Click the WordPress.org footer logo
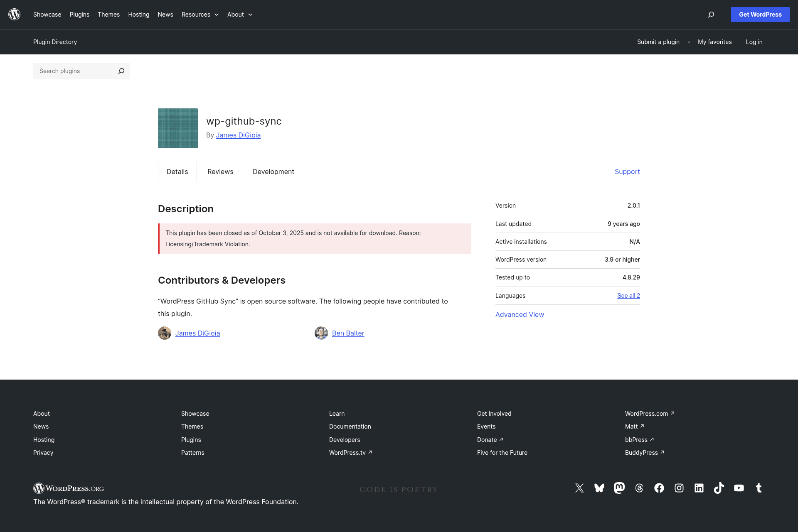The height and width of the screenshot is (532, 798). tap(69, 488)
